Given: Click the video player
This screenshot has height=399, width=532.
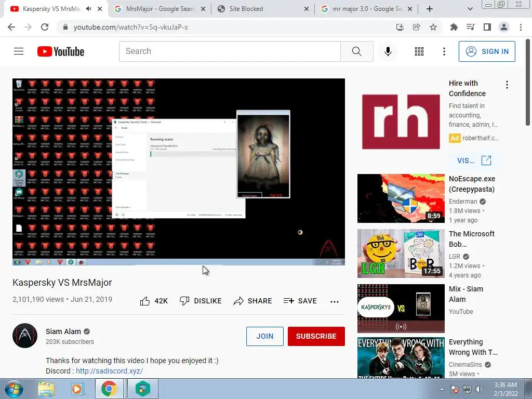Looking at the screenshot, I should [179, 172].
